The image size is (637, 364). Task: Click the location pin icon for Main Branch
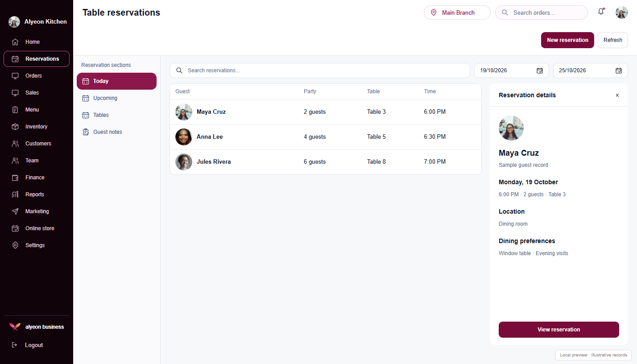434,12
